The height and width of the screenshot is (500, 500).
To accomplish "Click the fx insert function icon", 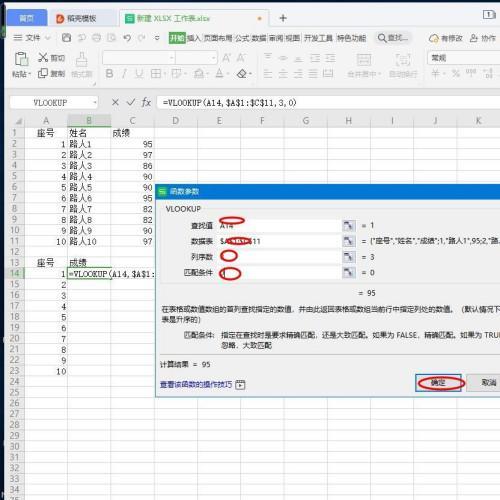I will [x=146, y=102].
